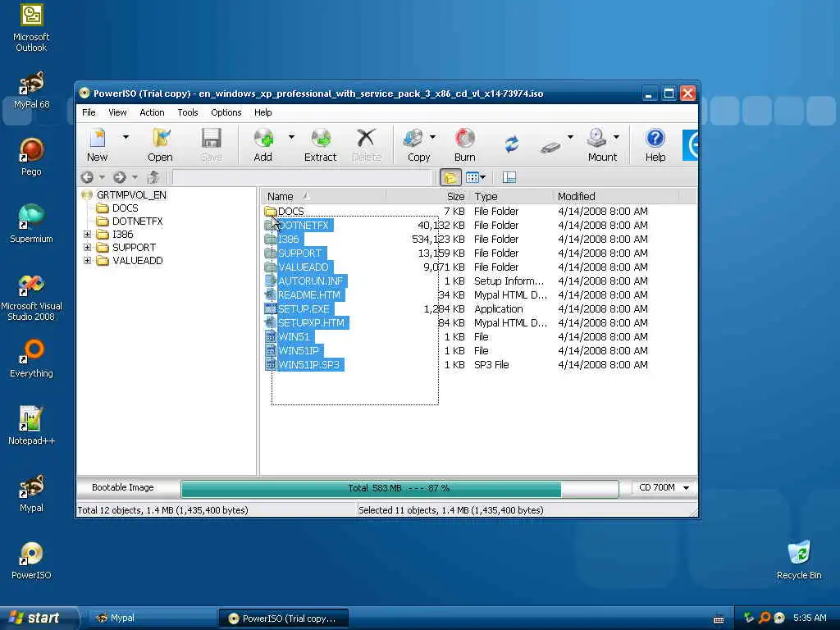The height and width of the screenshot is (630, 840).
Task: Click the Convert blue arrows icon
Action: [511, 144]
